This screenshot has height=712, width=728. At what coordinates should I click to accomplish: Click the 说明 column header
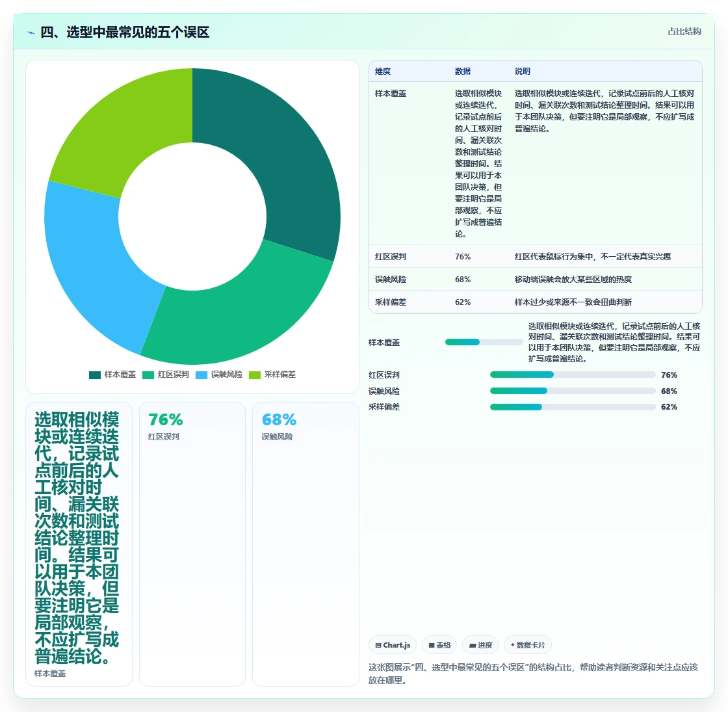(523, 71)
